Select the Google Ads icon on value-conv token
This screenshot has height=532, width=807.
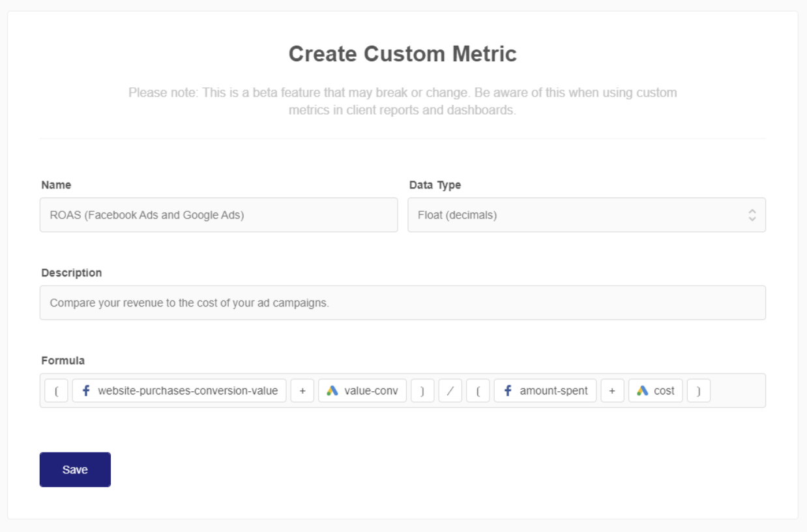[331, 392]
